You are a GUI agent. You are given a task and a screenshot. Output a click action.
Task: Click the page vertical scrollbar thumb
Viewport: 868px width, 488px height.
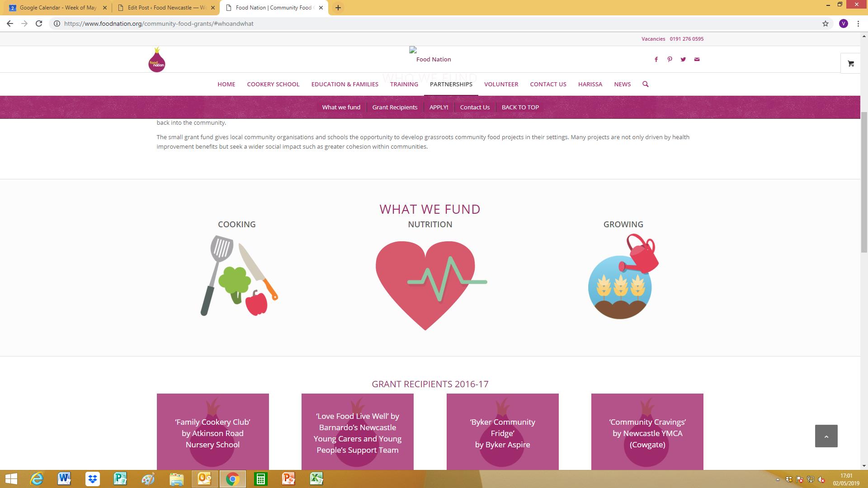864,182
